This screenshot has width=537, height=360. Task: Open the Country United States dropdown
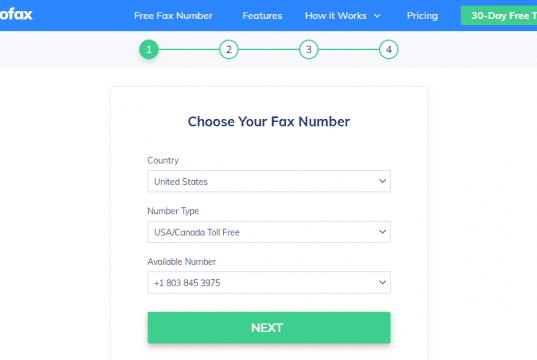(x=269, y=181)
